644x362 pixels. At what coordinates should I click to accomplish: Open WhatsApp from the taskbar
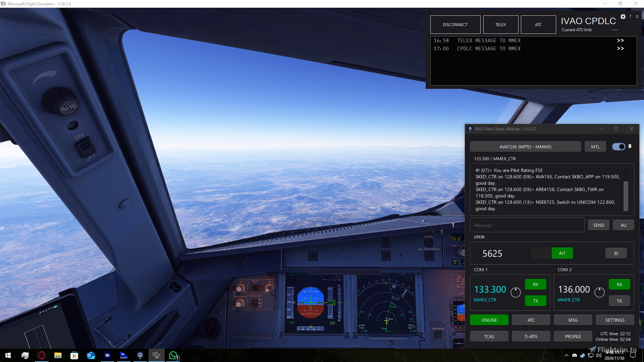(x=173, y=355)
